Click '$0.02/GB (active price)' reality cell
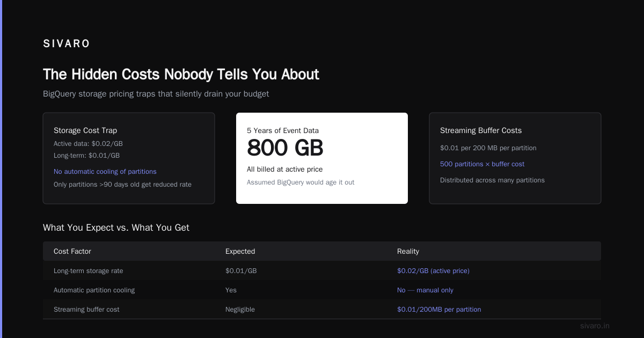Screen dimensions: 644x338 coord(433,271)
